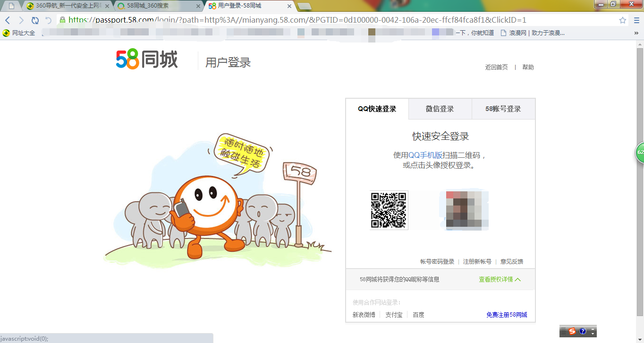
Task: Click the browser back arrow
Action: pyautogui.click(x=8, y=20)
